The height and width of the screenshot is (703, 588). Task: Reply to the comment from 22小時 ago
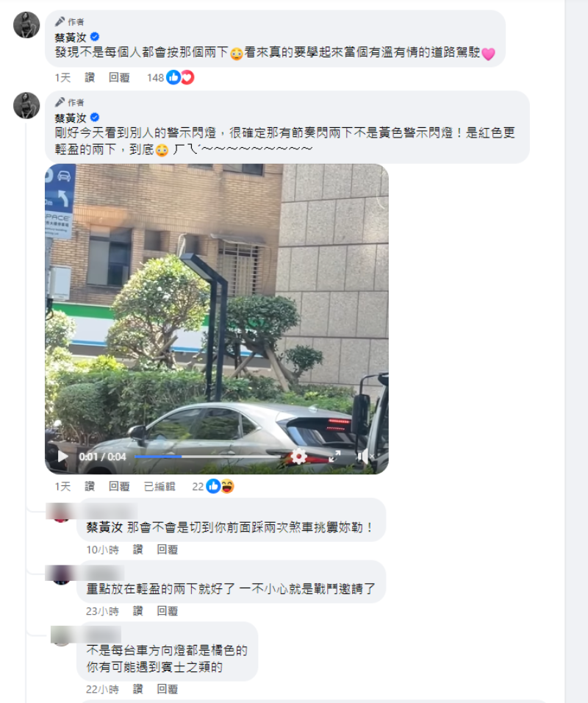coord(167,689)
